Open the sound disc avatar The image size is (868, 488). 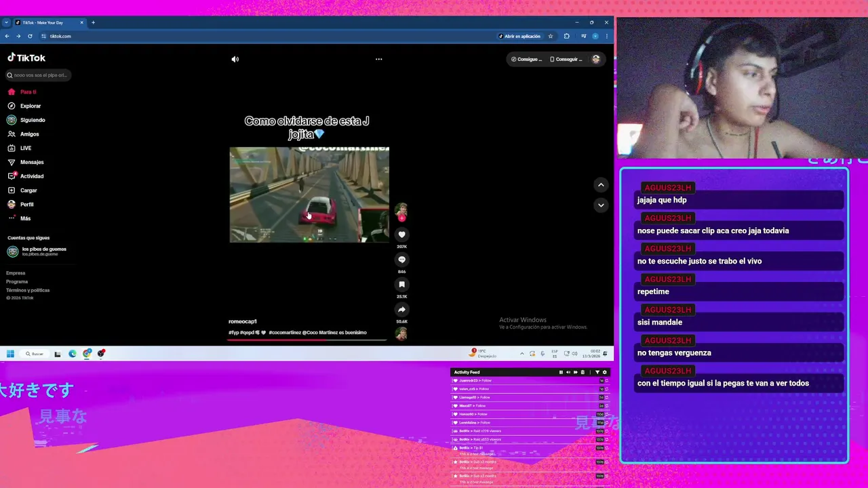(401, 333)
